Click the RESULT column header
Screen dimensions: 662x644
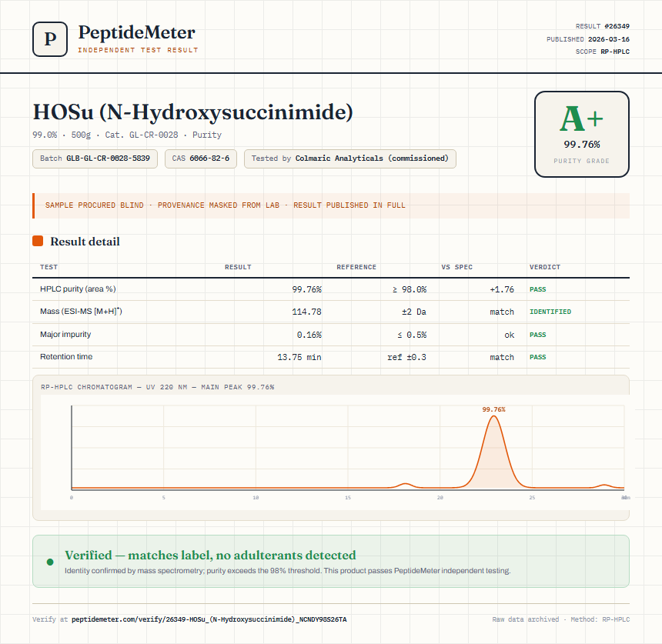[x=238, y=267]
